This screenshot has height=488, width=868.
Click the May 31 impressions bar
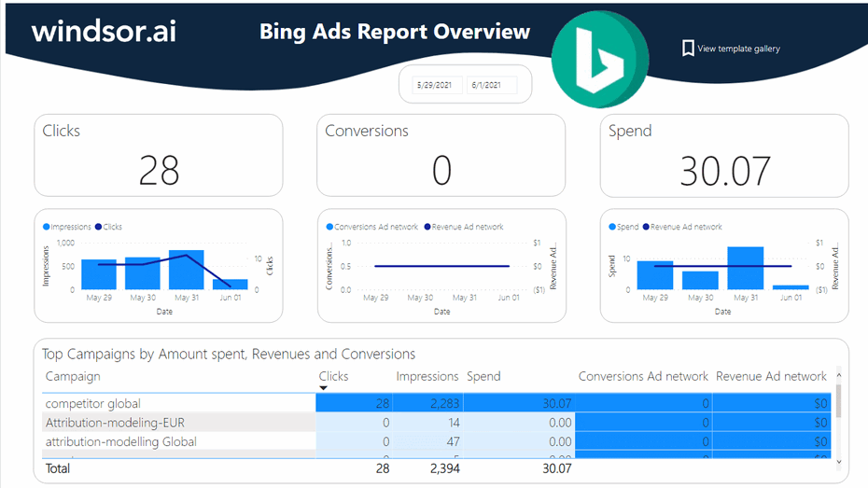coord(187,270)
